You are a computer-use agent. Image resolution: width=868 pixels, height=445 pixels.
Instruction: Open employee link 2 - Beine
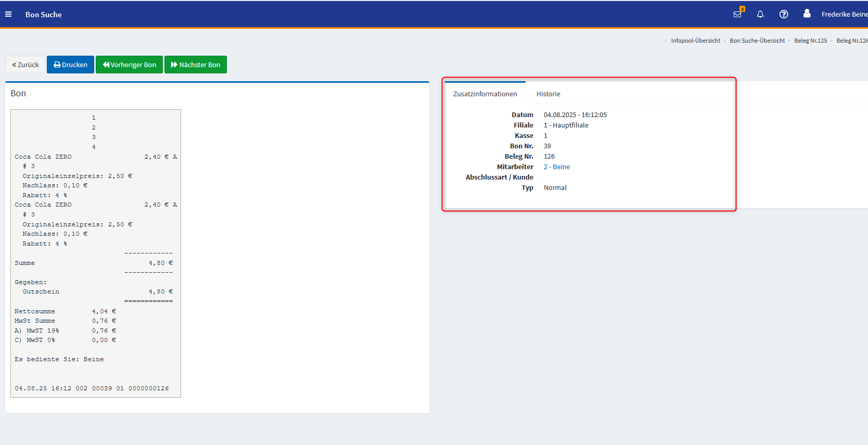(557, 167)
